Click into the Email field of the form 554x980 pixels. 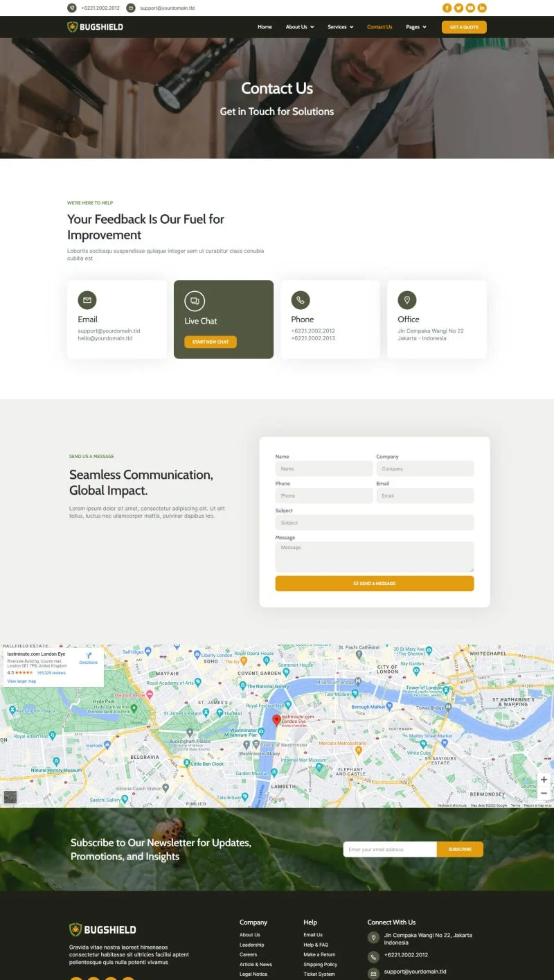click(x=425, y=496)
